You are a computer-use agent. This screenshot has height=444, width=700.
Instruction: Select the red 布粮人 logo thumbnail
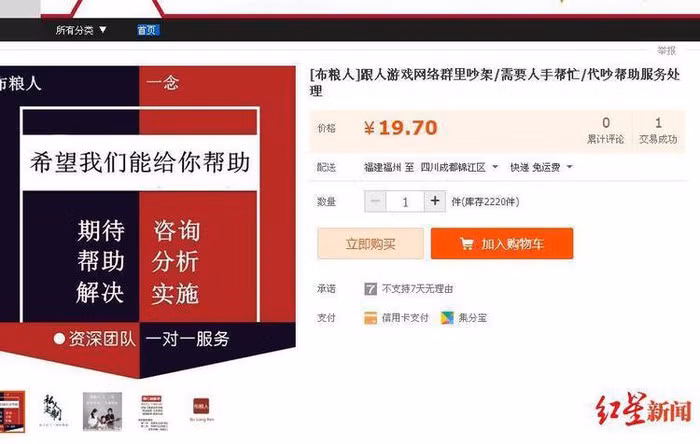[x=201, y=409]
